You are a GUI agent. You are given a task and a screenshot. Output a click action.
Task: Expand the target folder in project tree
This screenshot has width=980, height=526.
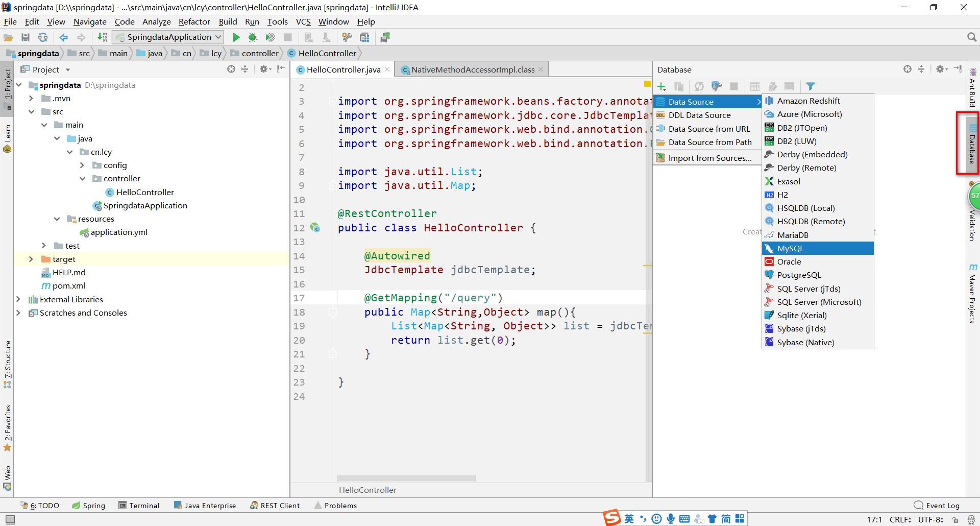click(31, 259)
